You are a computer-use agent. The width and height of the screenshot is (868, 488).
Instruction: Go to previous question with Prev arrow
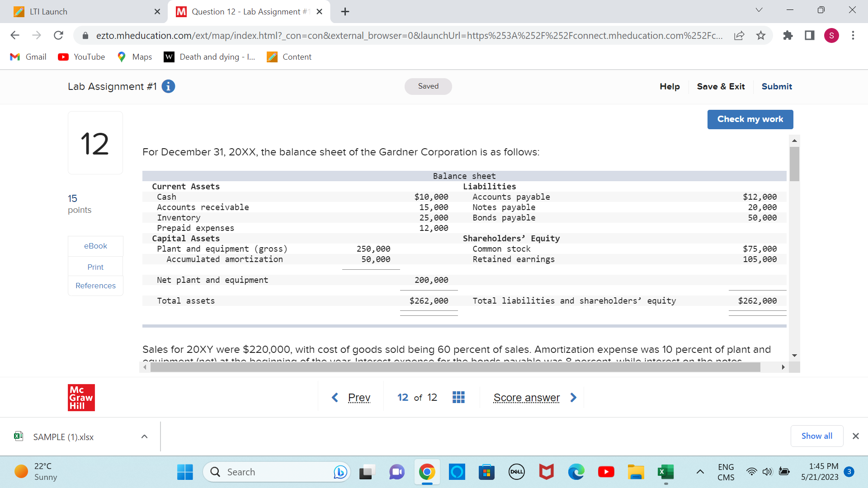pyautogui.click(x=335, y=397)
